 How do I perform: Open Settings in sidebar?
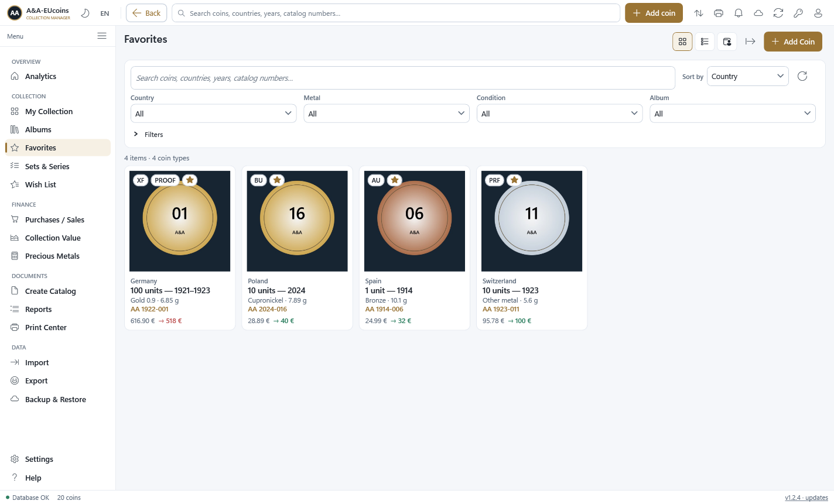pyautogui.click(x=58, y=459)
